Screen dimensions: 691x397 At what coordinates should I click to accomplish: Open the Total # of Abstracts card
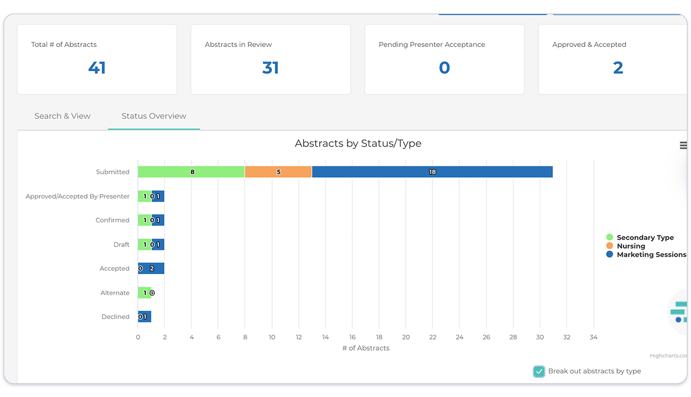[97, 59]
